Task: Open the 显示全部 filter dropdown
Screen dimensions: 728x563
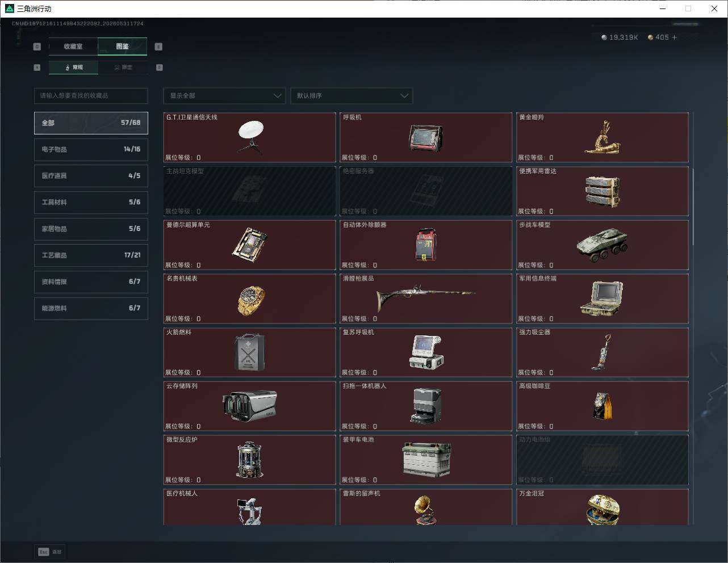Action: pos(224,95)
